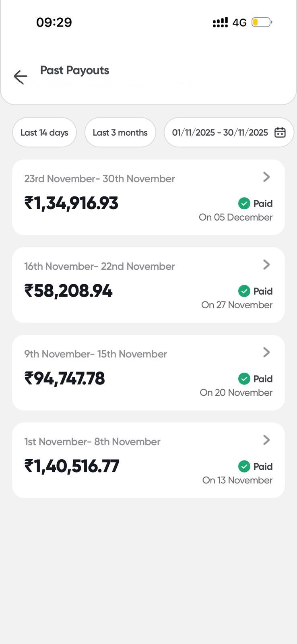View the ₹1,40,516.77 payout card
The image size is (297, 644).
[x=72, y=466]
